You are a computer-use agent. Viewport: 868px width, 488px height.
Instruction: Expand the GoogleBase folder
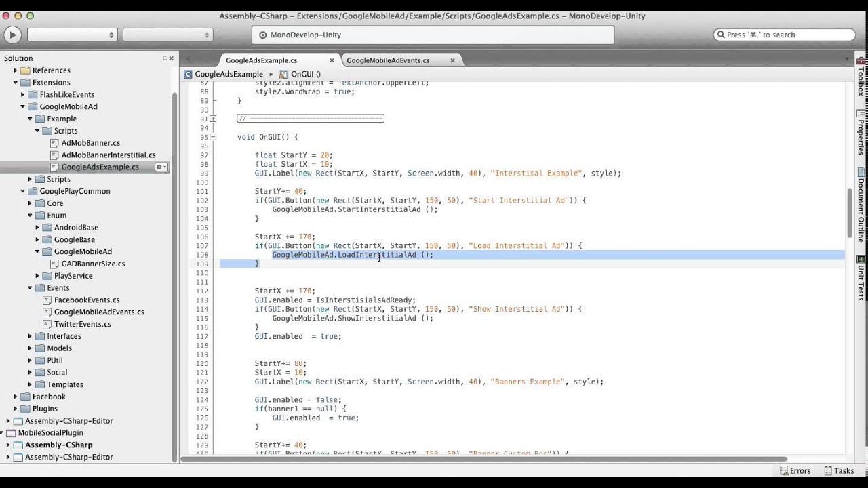coord(37,240)
